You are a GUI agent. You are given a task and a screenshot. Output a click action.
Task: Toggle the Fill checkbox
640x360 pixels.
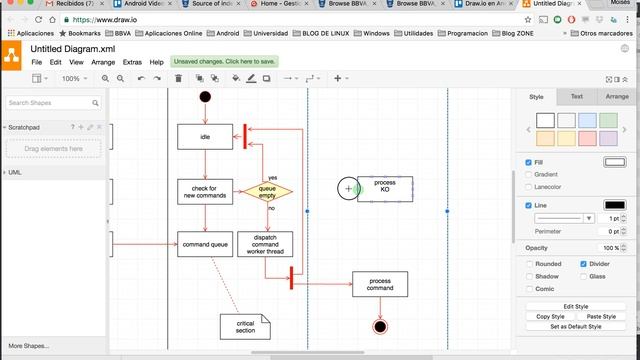pyautogui.click(x=528, y=162)
